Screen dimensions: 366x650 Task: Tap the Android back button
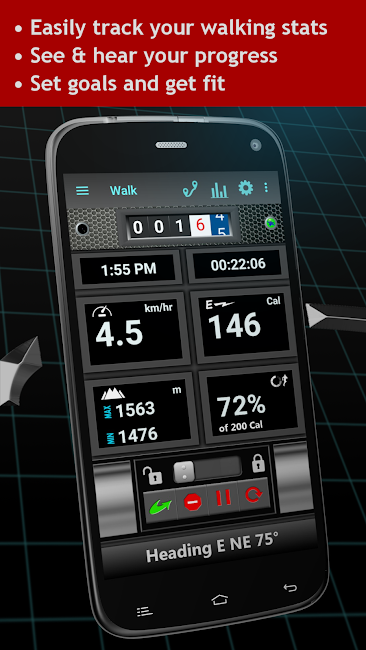290,587
